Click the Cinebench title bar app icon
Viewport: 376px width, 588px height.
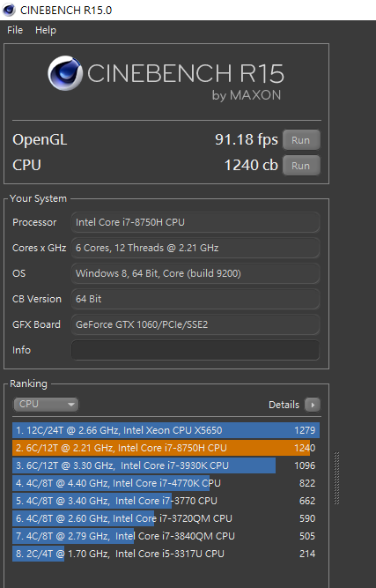pos(9,10)
